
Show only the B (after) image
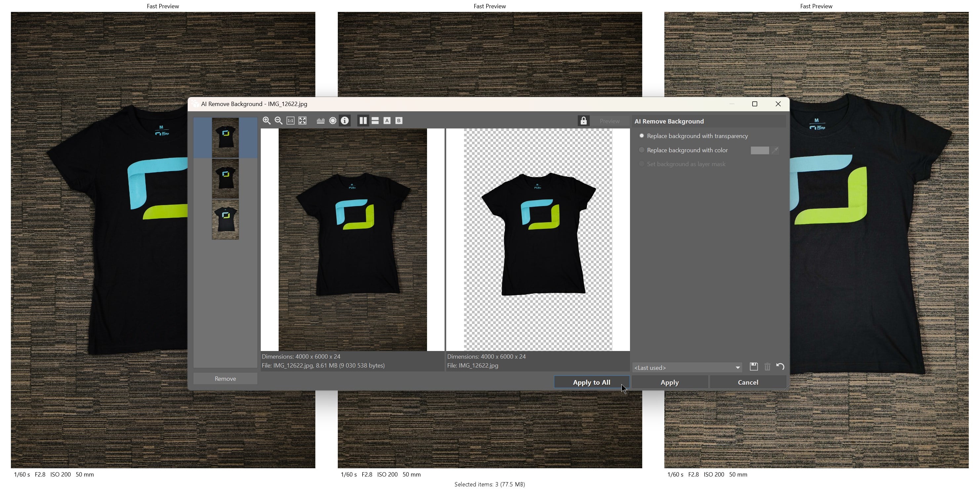[x=399, y=121]
